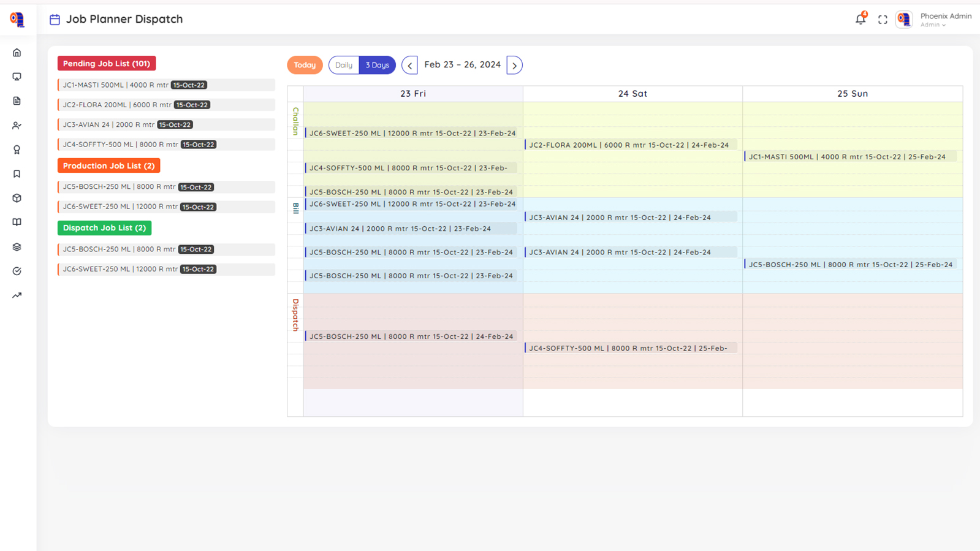
Task: Open JC2-FLORA 200ML event on Saturday
Action: tap(629, 145)
